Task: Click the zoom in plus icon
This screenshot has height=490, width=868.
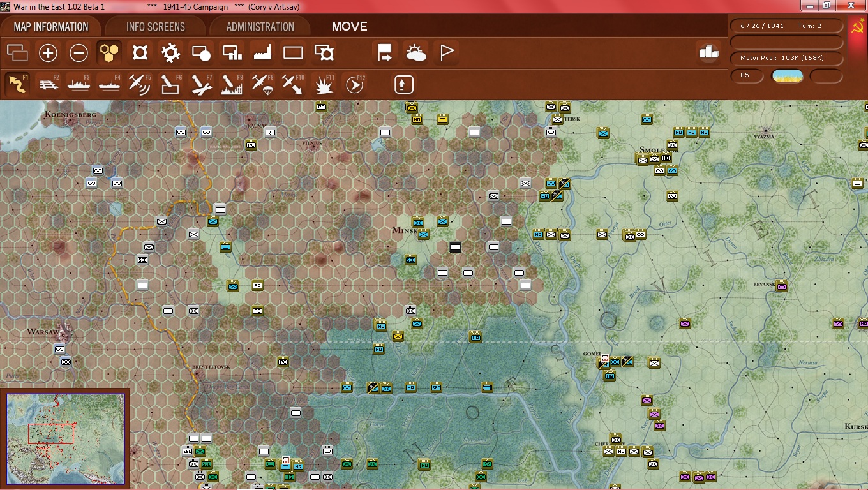Action: click(x=48, y=53)
